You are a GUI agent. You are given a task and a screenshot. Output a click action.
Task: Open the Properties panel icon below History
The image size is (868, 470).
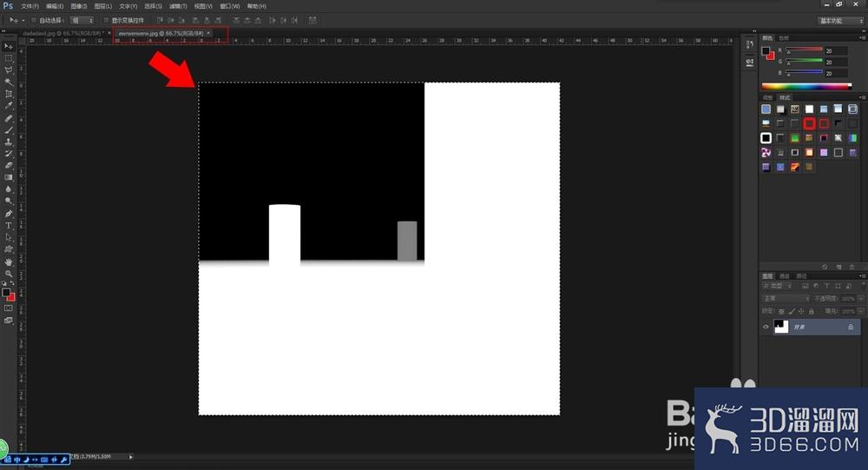[x=750, y=62]
